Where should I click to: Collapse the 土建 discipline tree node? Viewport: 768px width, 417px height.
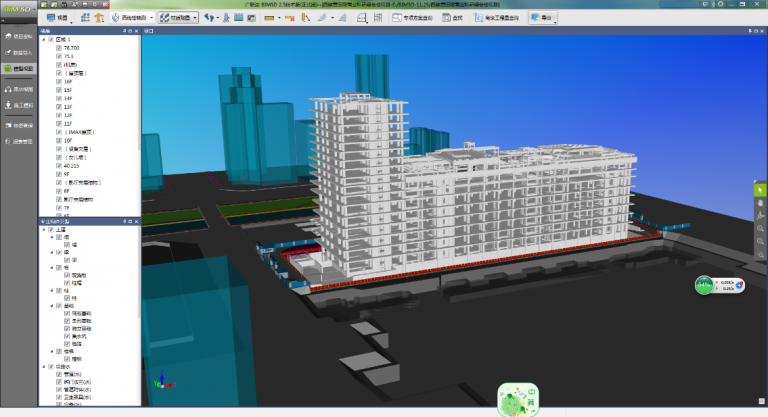(45, 229)
